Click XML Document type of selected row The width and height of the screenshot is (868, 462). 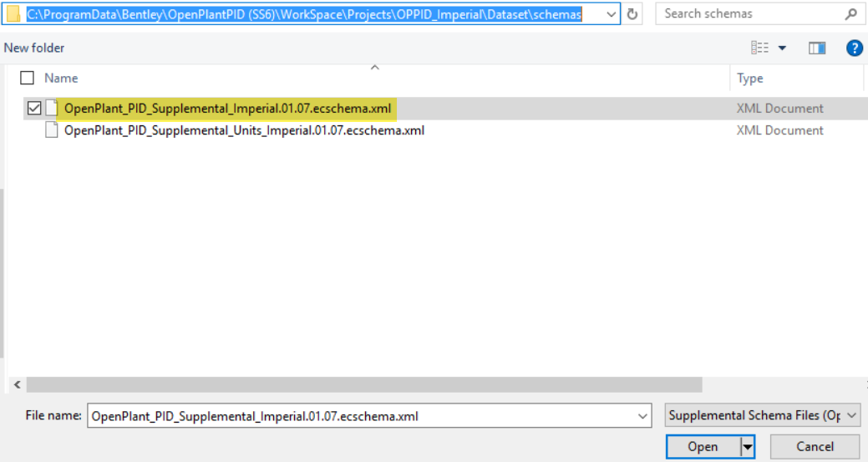pos(780,109)
